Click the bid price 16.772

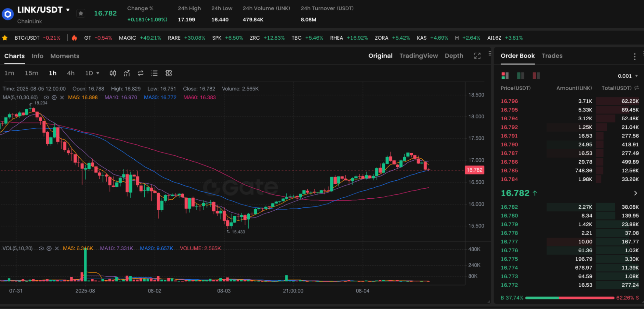tap(509, 285)
